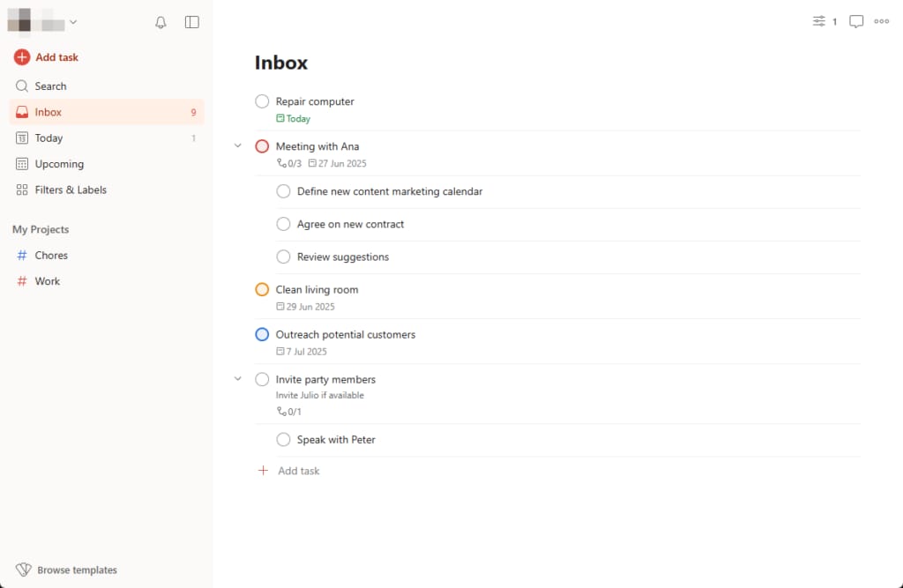Open the account dropdown top left
The width and height of the screenshot is (903, 588).
coord(73,22)
